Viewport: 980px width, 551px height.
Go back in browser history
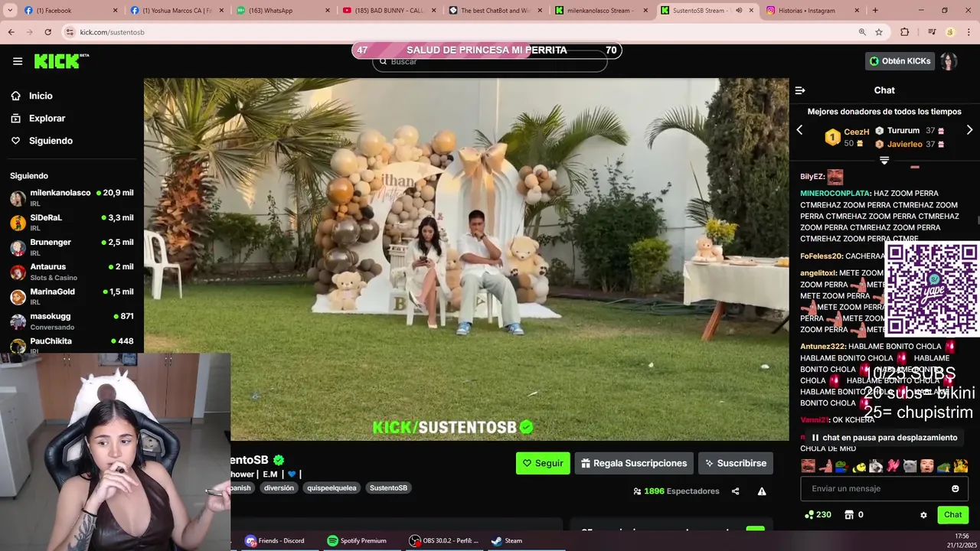pyautogui.click(x=11, y=32)
